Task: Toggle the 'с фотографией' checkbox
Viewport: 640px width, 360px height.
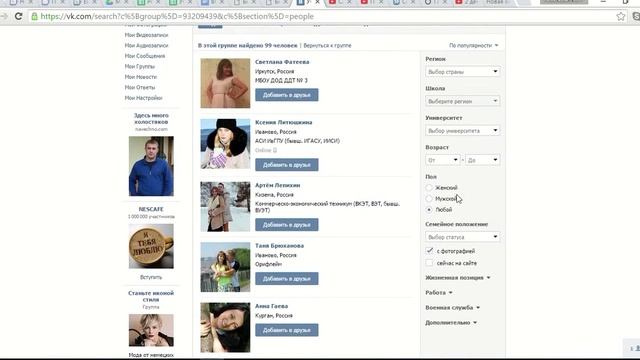Action: coord(429,251)
